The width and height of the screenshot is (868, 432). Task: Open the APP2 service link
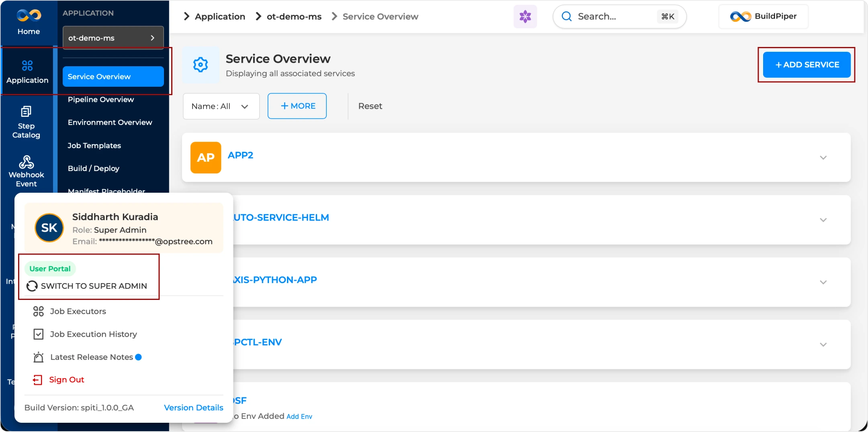240,155
